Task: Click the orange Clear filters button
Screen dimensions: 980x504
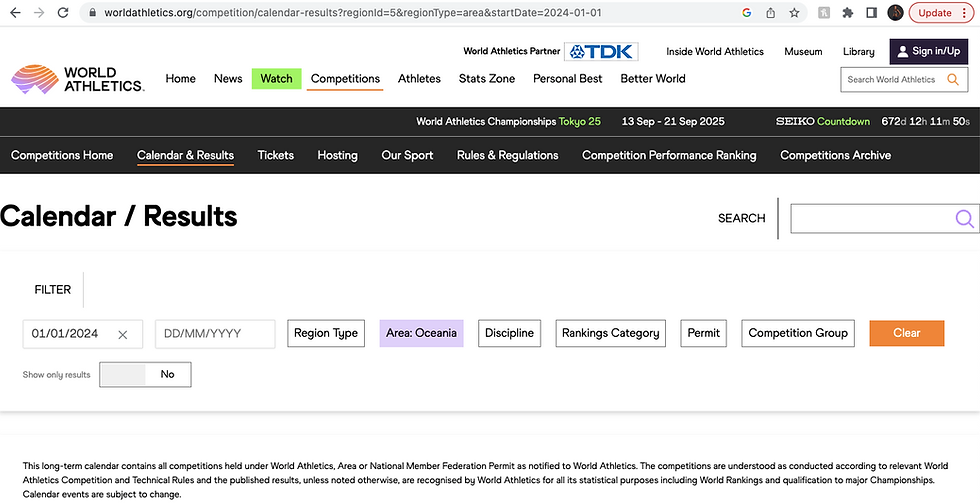Action: pos(907,333)
